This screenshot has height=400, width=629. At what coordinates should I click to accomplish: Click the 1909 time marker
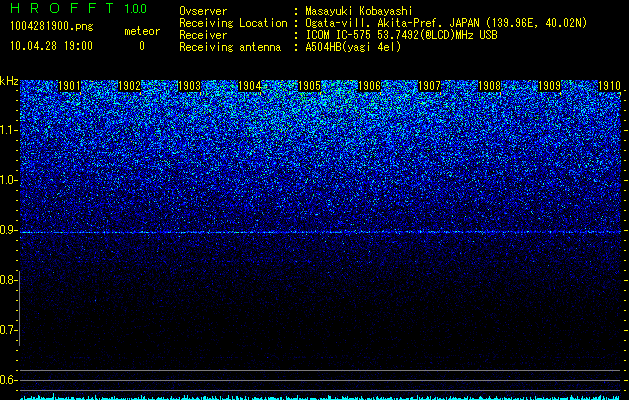[550, 86]
